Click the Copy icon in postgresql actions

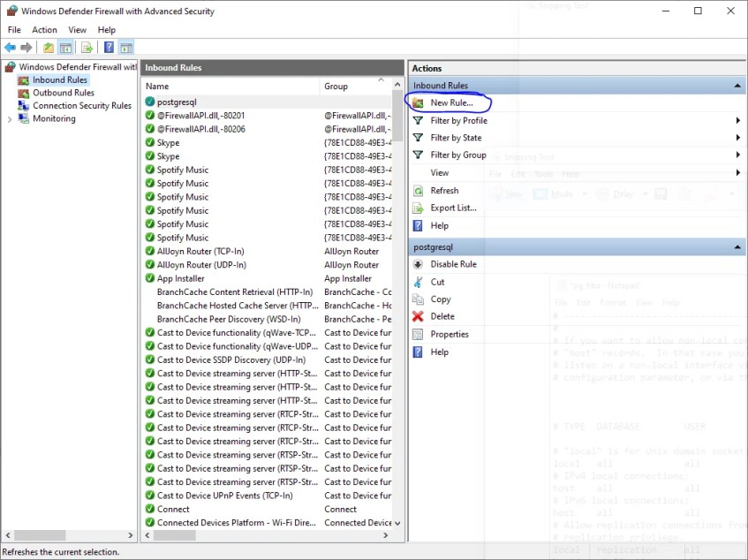pyautogui.click(x=418, y=299)
